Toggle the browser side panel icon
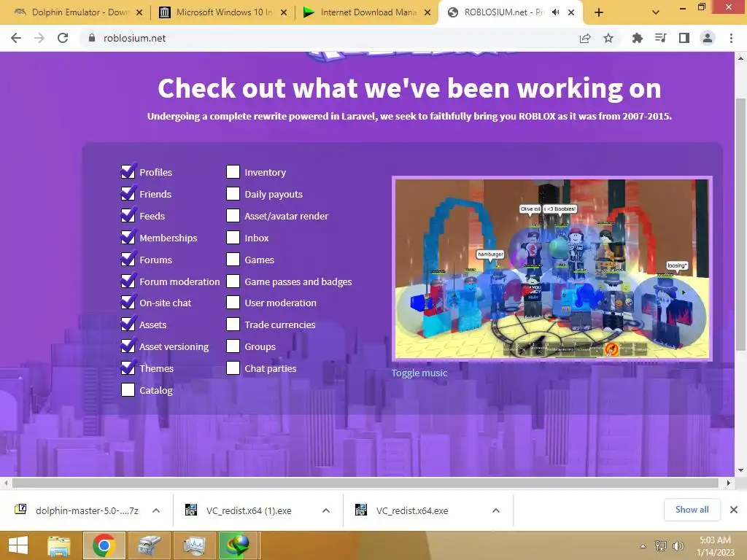747x560 pixels. coord(684,38)
